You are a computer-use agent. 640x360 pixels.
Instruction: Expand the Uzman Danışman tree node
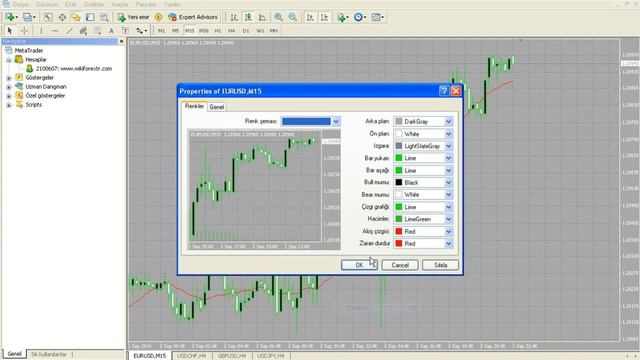click(9, 87)
